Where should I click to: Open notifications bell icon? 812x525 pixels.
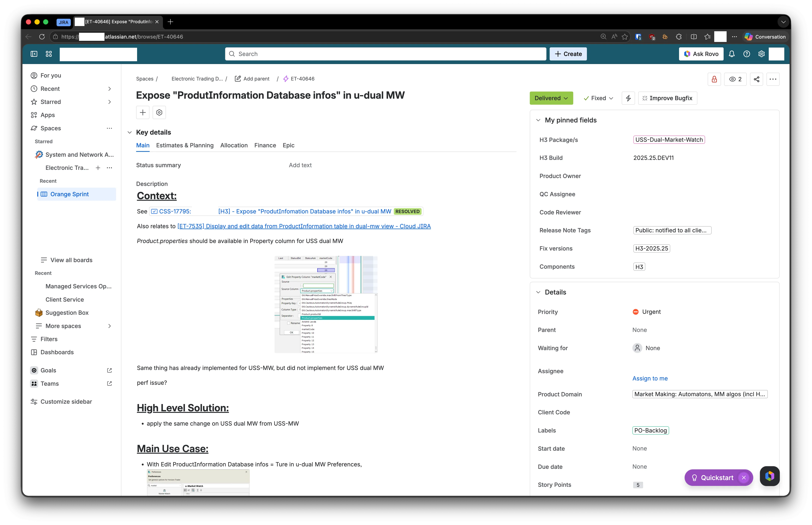coord(731,54)
